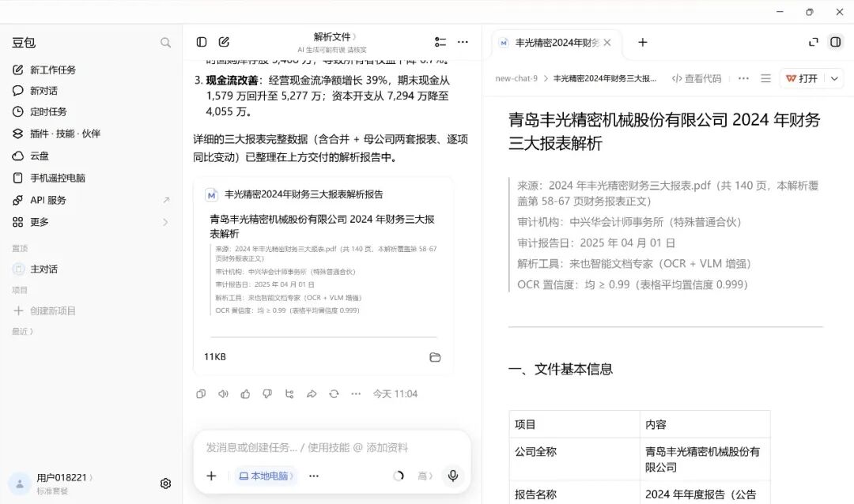Image resolution: width=854 pixels, height=504 pixels.
Task: Open the 丰光精密2024年财务三大报表解析报告 card
Action: (x=323, y=276)
